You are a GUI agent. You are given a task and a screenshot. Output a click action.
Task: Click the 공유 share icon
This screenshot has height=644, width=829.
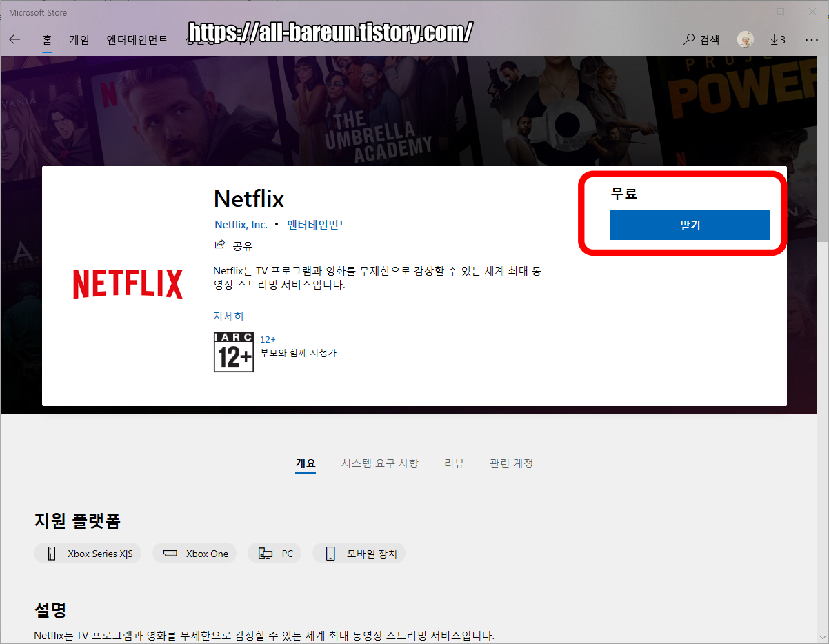221,245
